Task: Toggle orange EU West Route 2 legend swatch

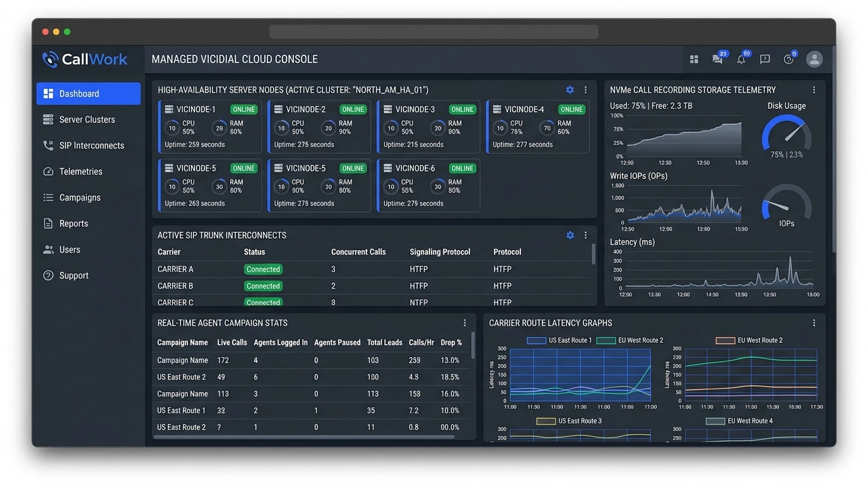Action: click(x=725, y=340)
